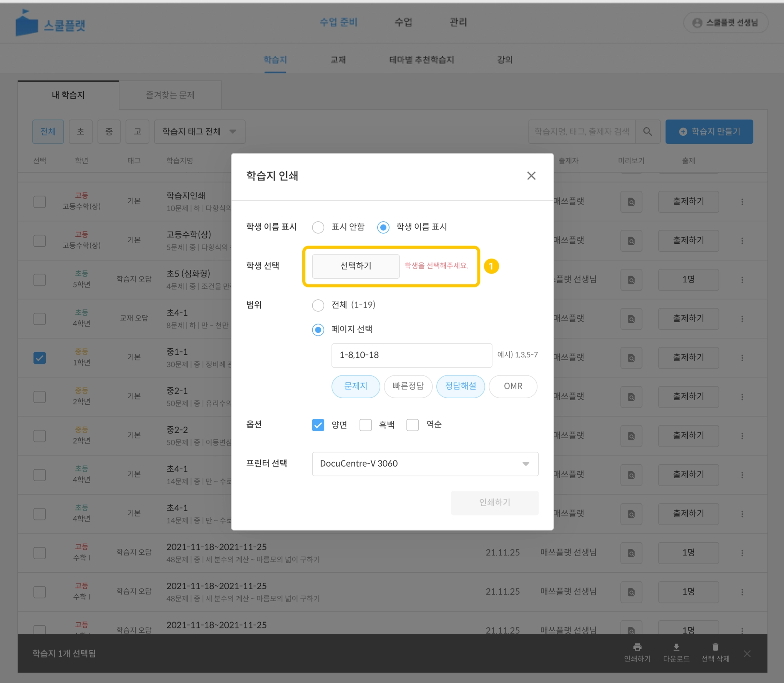
Task: Select 전체 (1-19) range option
Action: pos(318,305)
